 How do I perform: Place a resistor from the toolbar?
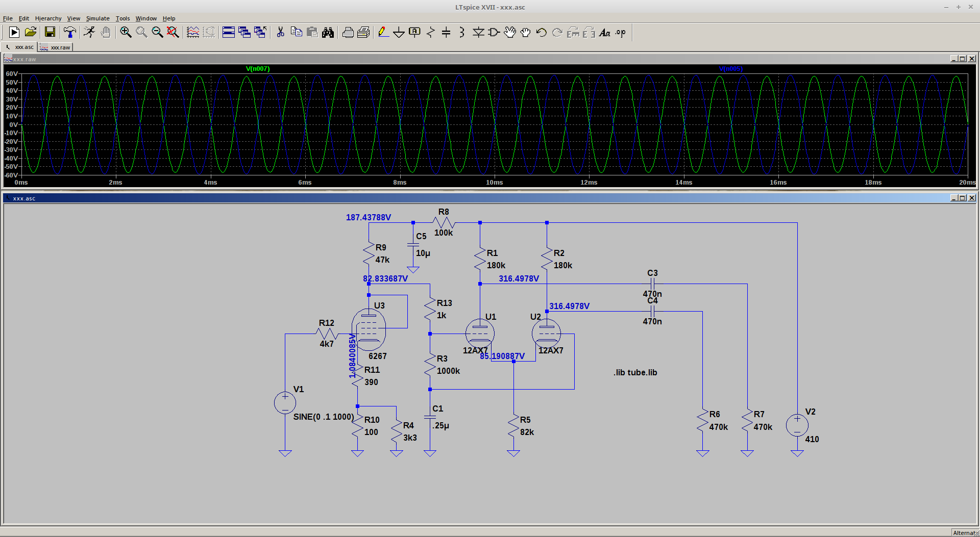click(x=430, y=32)
